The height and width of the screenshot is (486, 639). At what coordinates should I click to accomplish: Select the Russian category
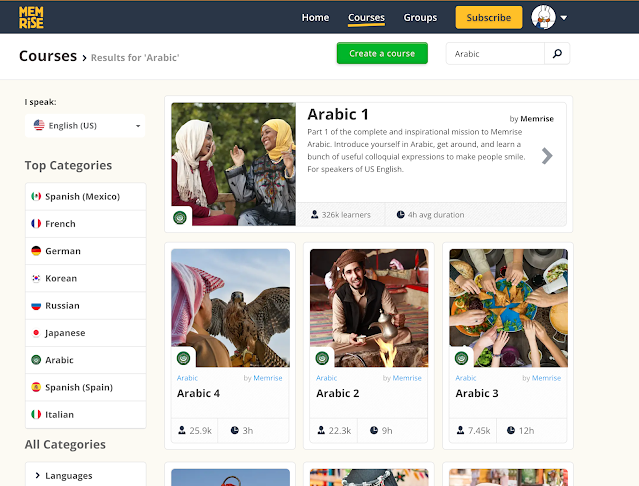pos(86,306)
